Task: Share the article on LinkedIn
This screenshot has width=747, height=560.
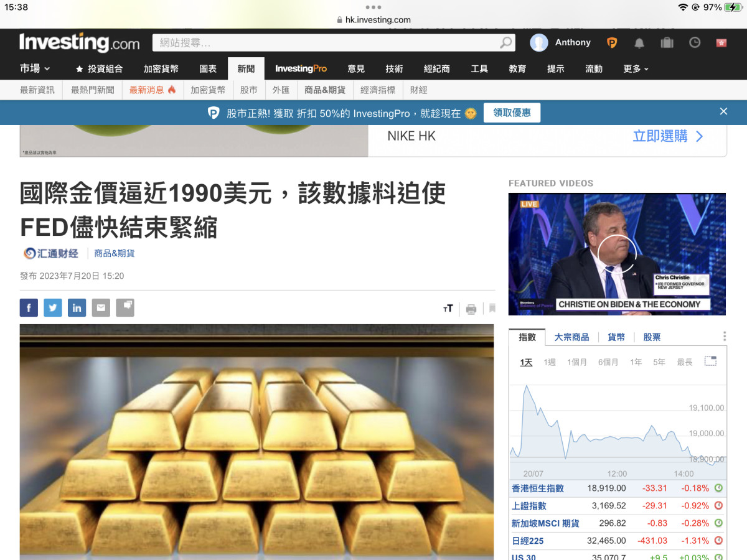Action: (77, 307)
